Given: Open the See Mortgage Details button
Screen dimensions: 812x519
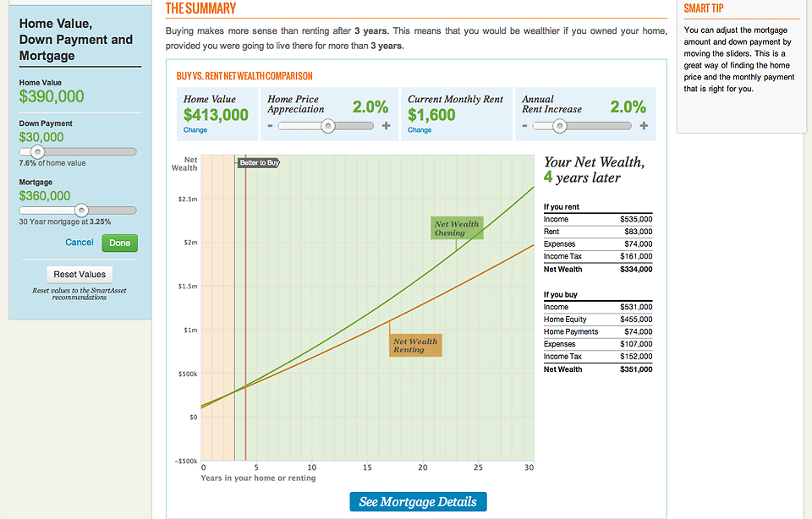Looking at the screenshot, I should tap(418, 501).
